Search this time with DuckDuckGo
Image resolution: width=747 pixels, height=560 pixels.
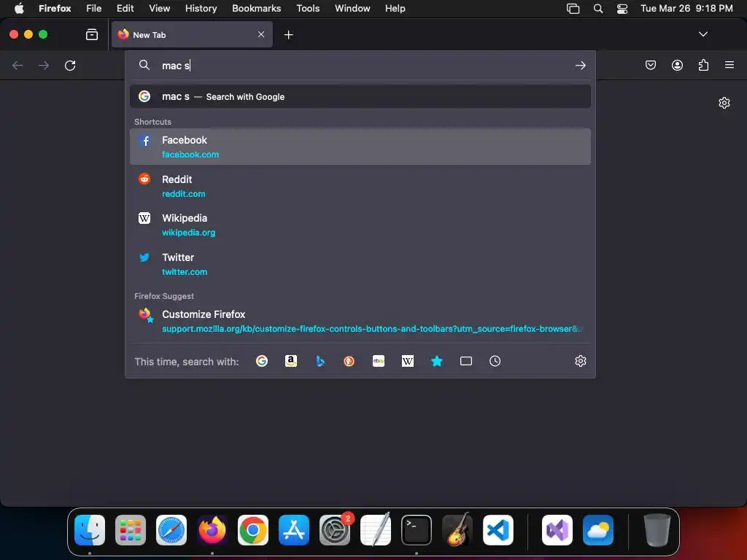coord(349,361)
